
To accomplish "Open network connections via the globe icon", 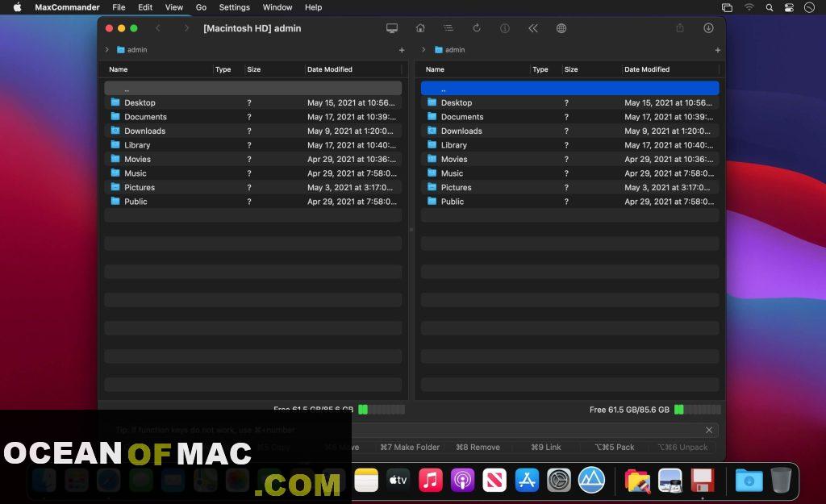I will point(561,28).
